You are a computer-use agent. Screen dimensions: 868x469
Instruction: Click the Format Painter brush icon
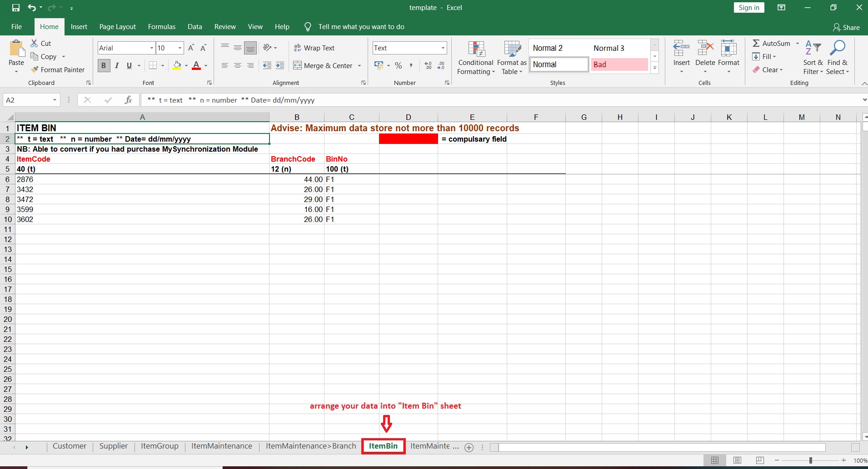click(x=35, y=69)
